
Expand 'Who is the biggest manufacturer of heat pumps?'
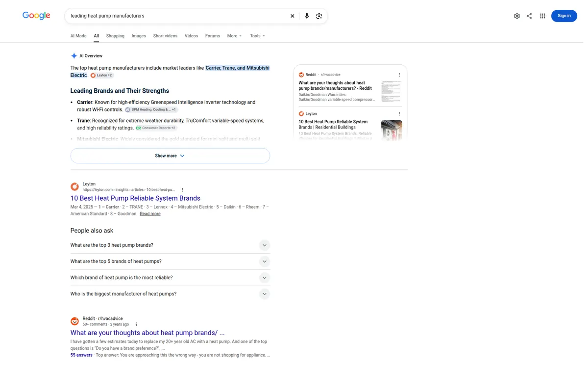(x=170, y=294)
